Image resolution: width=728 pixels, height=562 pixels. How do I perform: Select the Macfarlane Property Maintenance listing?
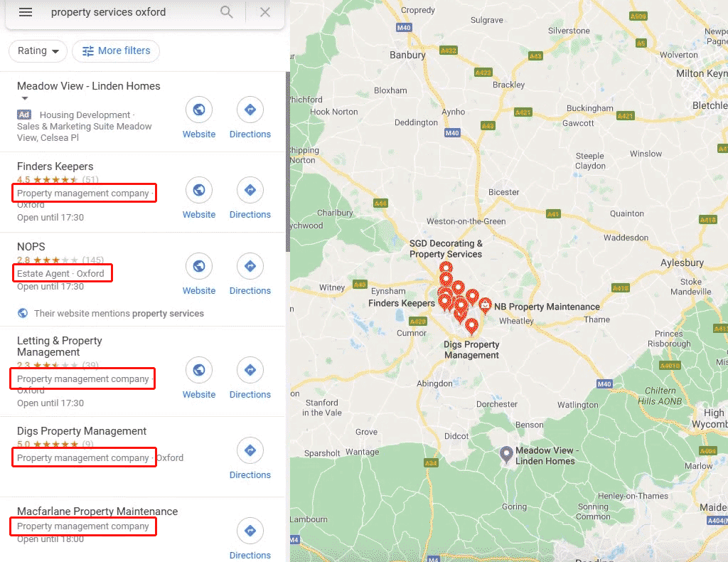click(97, 511)
